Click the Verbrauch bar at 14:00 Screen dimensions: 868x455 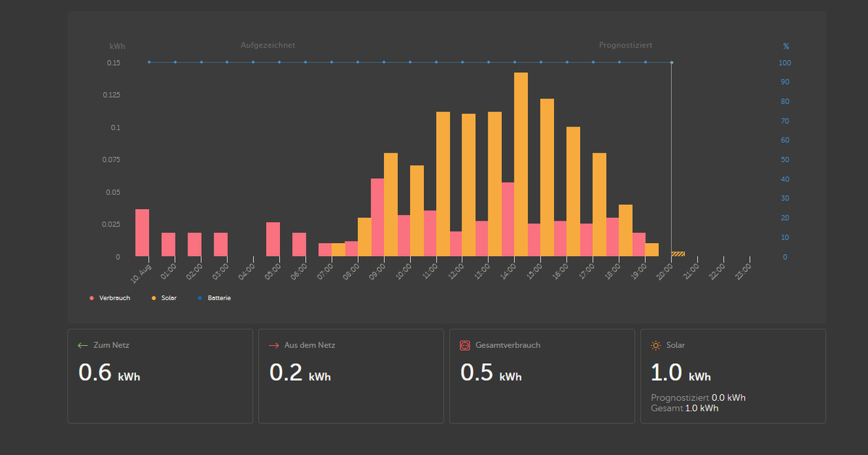508,219
